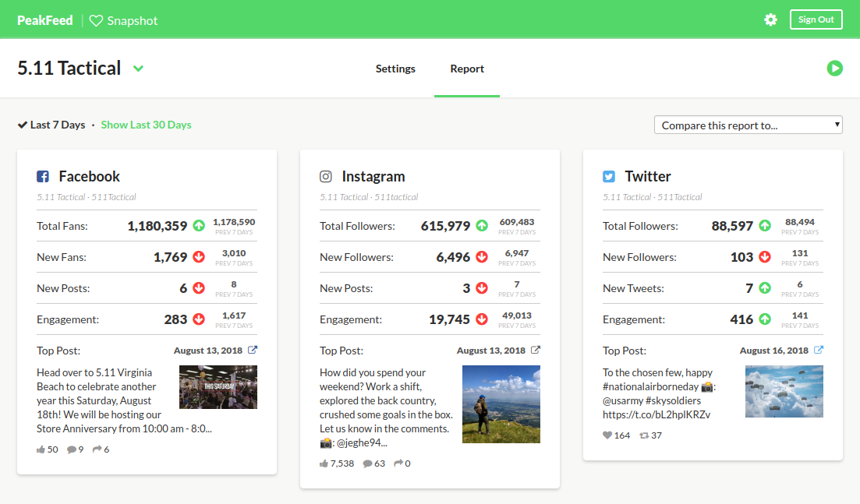Open the settings gear icon
Viewport: 860px width, 504px height.
(x=770, y=19)
